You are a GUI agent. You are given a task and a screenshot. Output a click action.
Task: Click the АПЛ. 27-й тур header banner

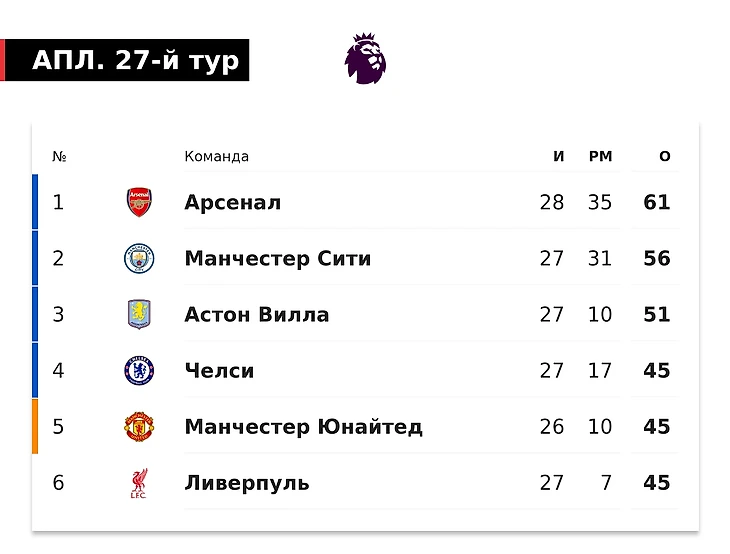tap(125, 60)
